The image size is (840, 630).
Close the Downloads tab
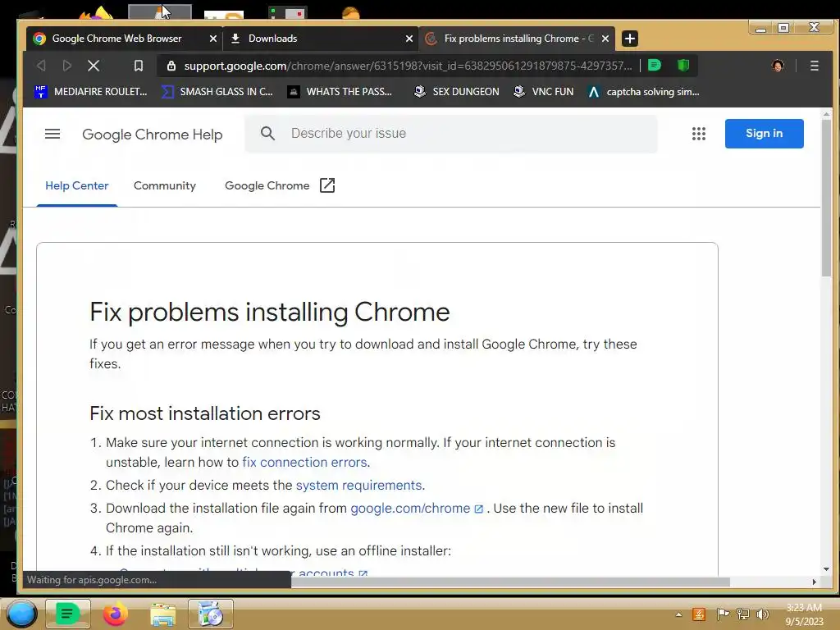click(409, 39)
